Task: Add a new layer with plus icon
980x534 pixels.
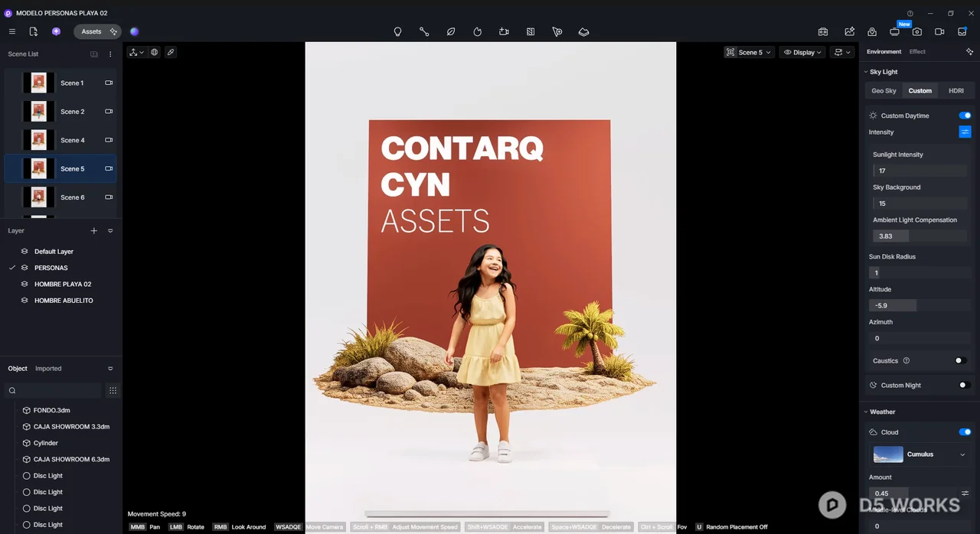Action: [94, 230]
